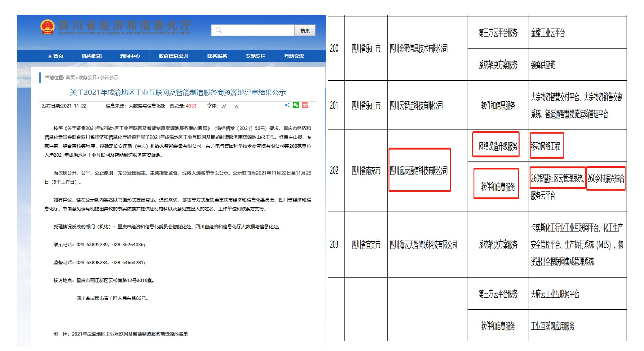This screenshot has width=644, height=351.
Task: Click the cell 四川省南充市
Action: [x=366, y=170]
